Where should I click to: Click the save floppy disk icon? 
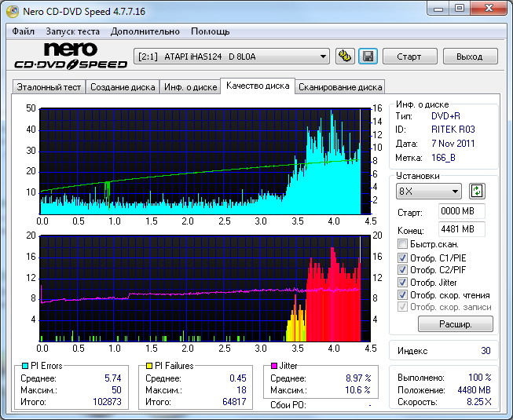click(368, 57)
